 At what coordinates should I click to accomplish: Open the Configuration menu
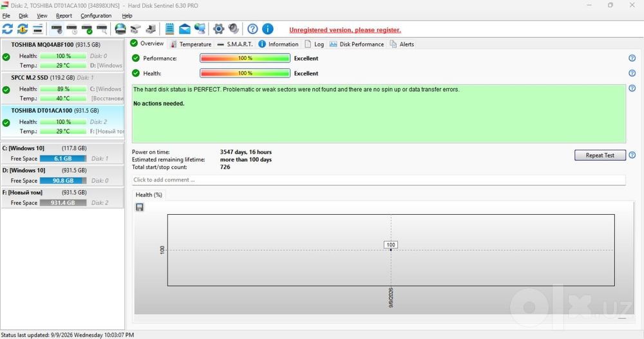coord(96,15)
